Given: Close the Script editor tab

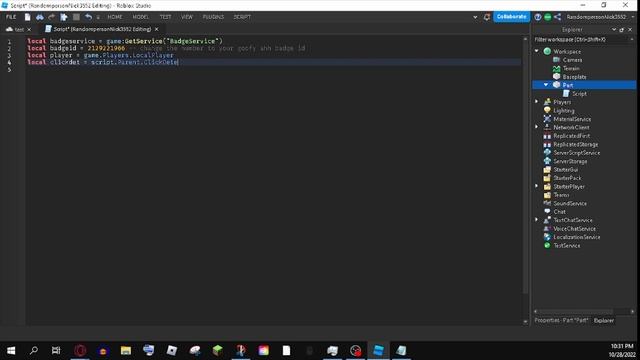Looking at the screenshot, I should click(x=157, y=29).
